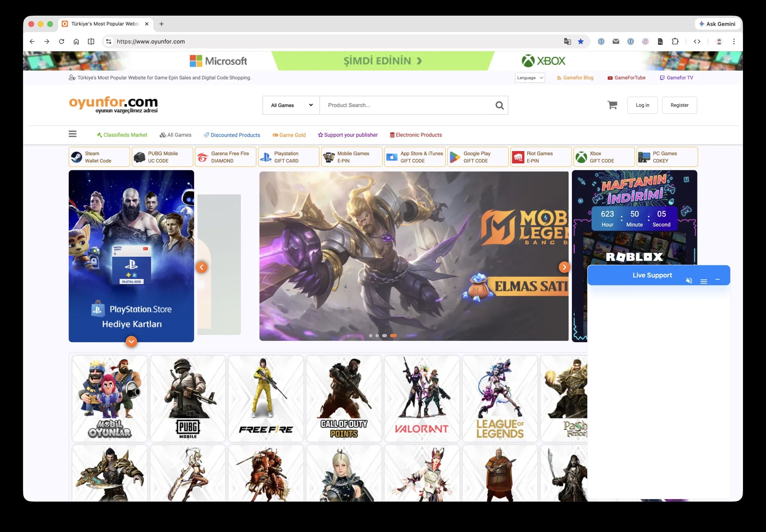Click the Google Translate icon in address bar
This screenshot has width=766, height=532.
coord(567,41)
